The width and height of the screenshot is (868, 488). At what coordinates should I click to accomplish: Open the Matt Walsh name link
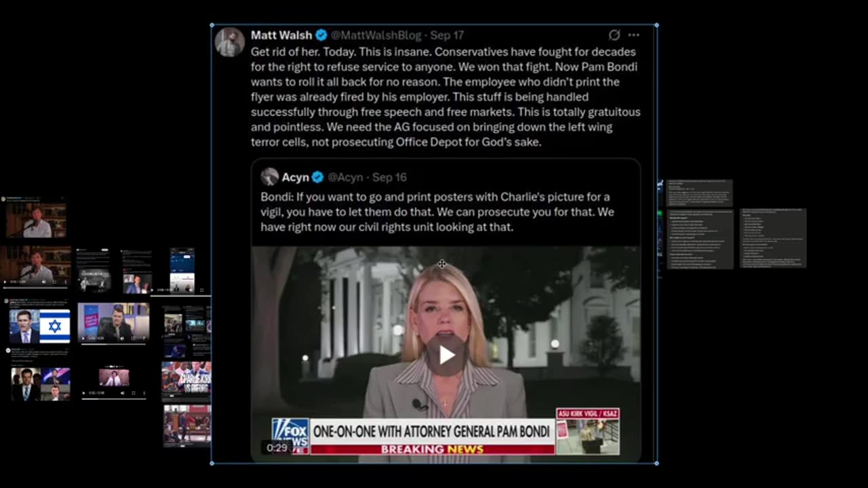(x=281, y=35)
